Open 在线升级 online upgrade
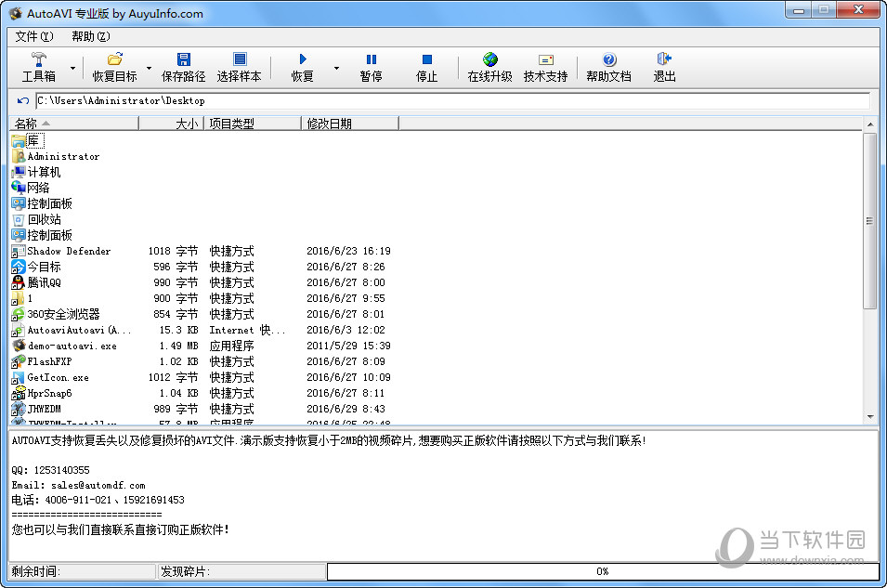This screenshot has width=887, height=588. pos(489,67)
